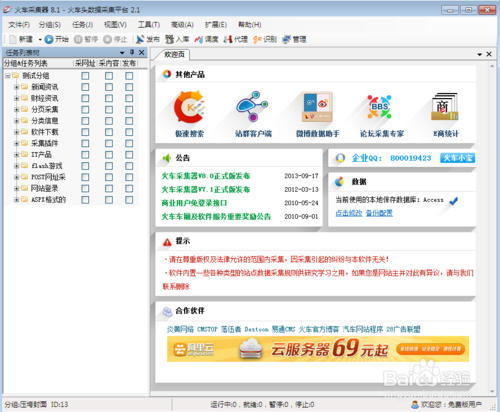Open the 识别 recognition toolbar icon

pyautogui.click(x=257, y=39)
